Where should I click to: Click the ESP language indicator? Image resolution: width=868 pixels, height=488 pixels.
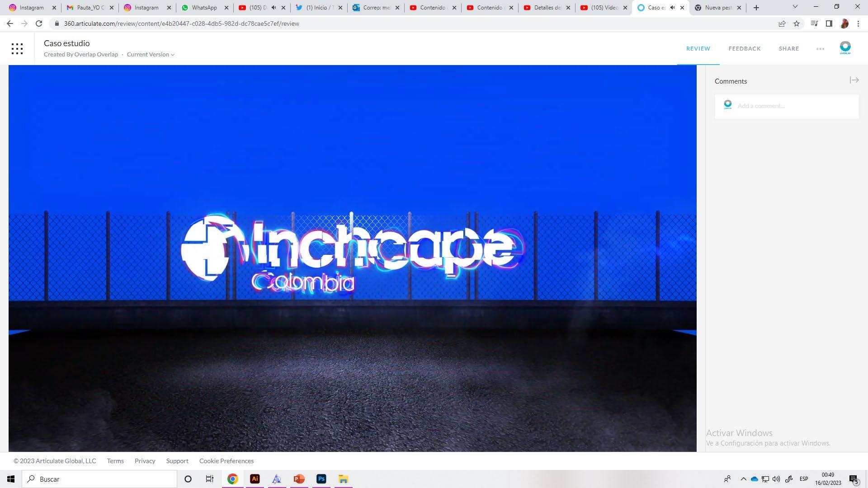coord(804,479)
